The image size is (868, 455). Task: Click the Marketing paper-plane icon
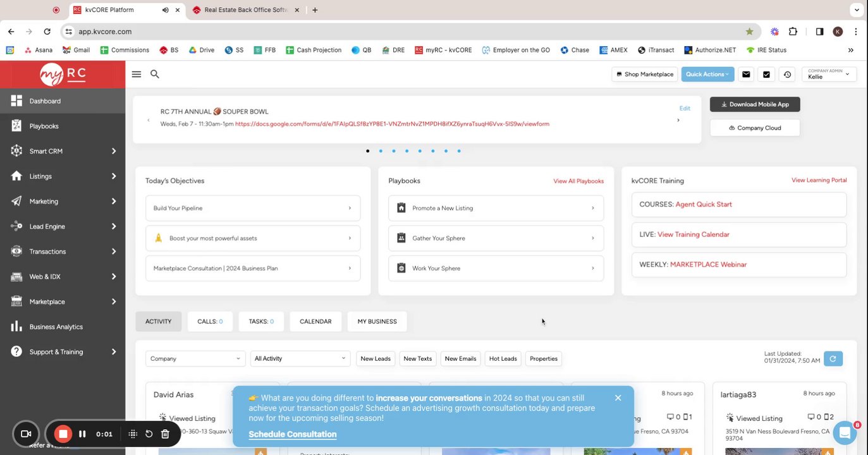point(16,201)
